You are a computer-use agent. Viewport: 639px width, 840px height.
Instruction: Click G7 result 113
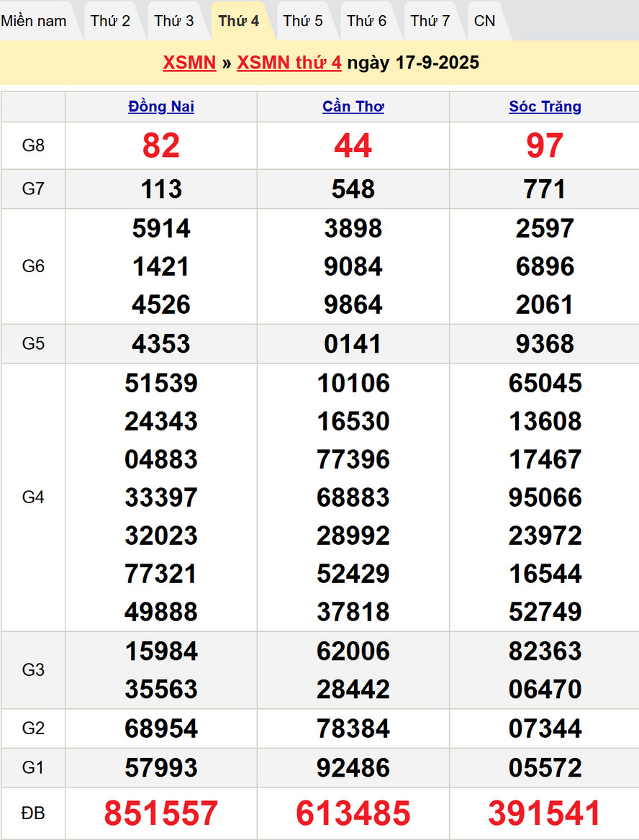(x=161, y=189)
